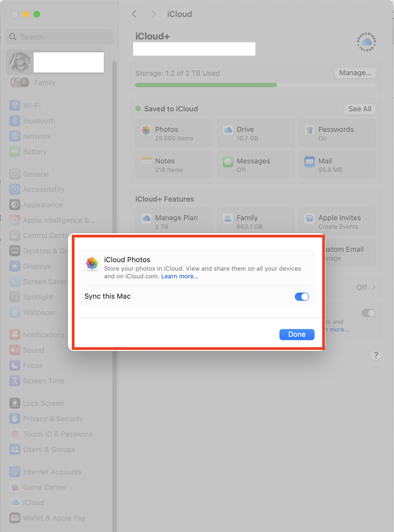Click the green iCloud storage usage bar
The image size is (394, 532).
[206, 85]
